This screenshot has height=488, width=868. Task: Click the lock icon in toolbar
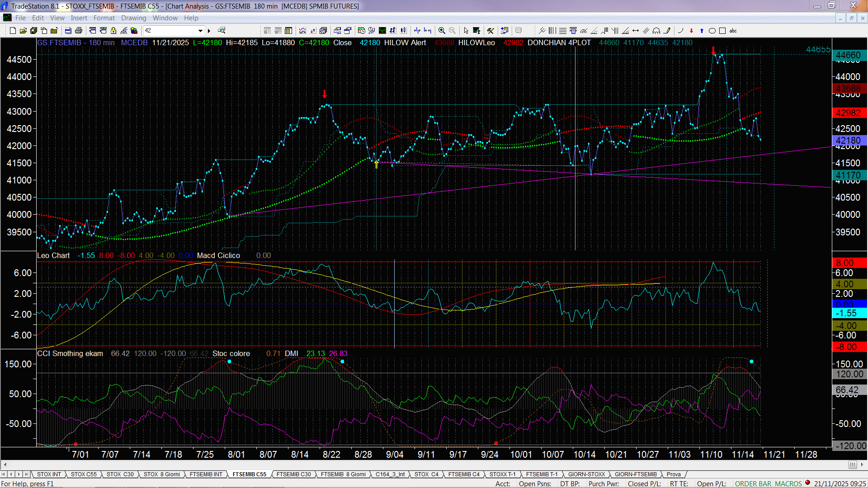(x=113, y=31)
